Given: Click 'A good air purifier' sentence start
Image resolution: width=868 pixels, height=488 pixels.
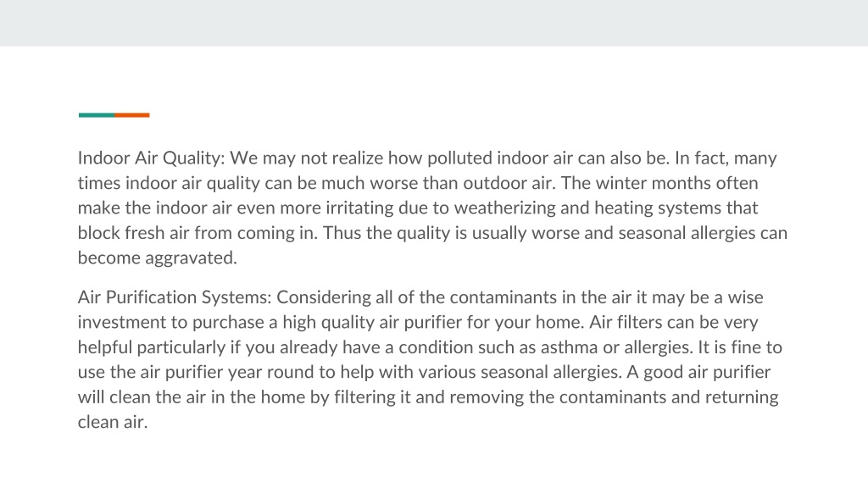Looking at the screenshot, I should (x=698, y=373).
